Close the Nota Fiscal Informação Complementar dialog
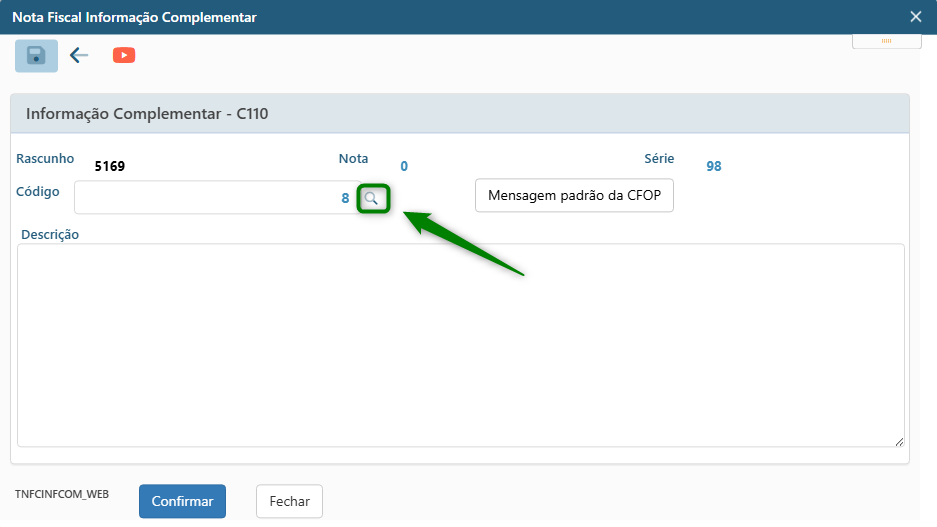This screenshot has height=527, width=937. 915,17
